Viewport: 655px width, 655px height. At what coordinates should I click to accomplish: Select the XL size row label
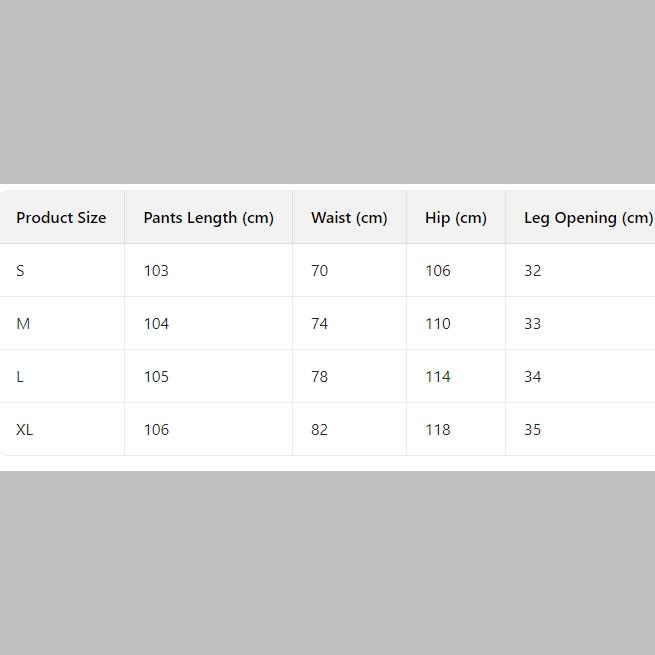25,430
